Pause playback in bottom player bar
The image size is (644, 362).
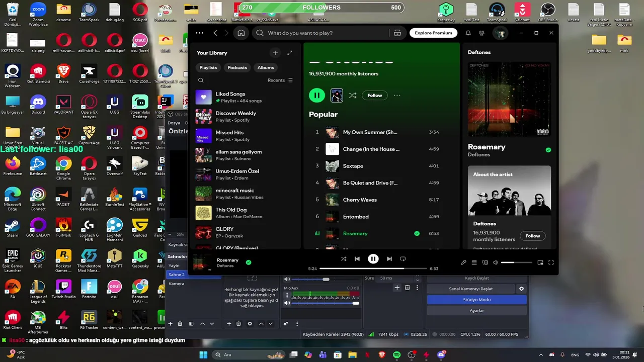(x=373, y=259)
